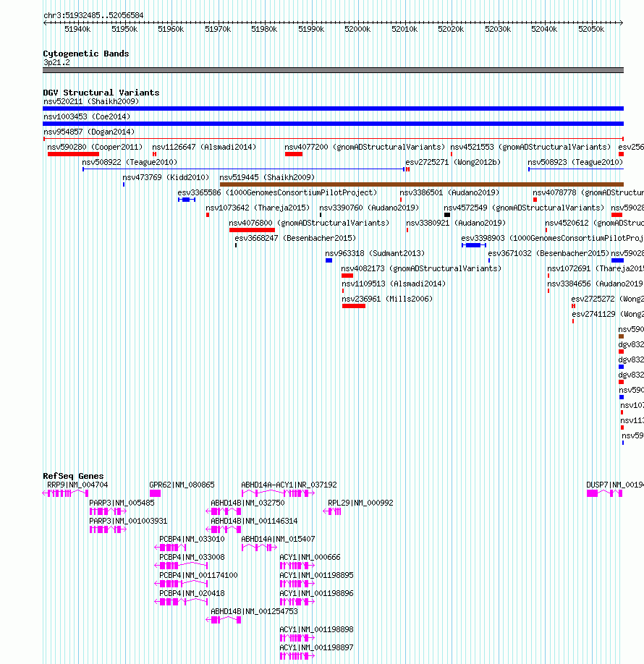This screenshot has width=644, height=664.
Task: Select the red bar of nsv4082173
Action: (347, 276)
